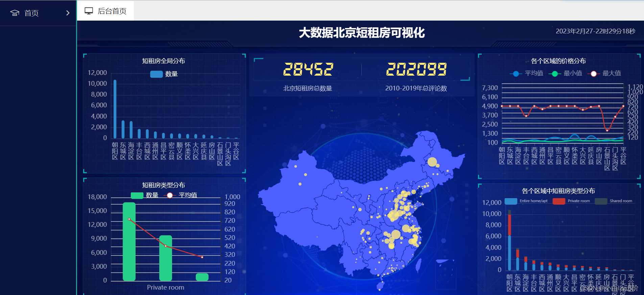Toggle the green 数量 legend in 短租房类型分布
The width and height of the screenshot is (644, 295).
[x=144, y=195]
